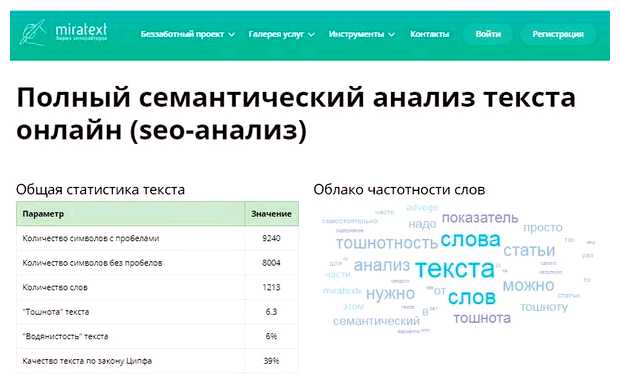Expand the chevron next to Галерея услуг
Screen dimensions: 620x388
[312, 35]
